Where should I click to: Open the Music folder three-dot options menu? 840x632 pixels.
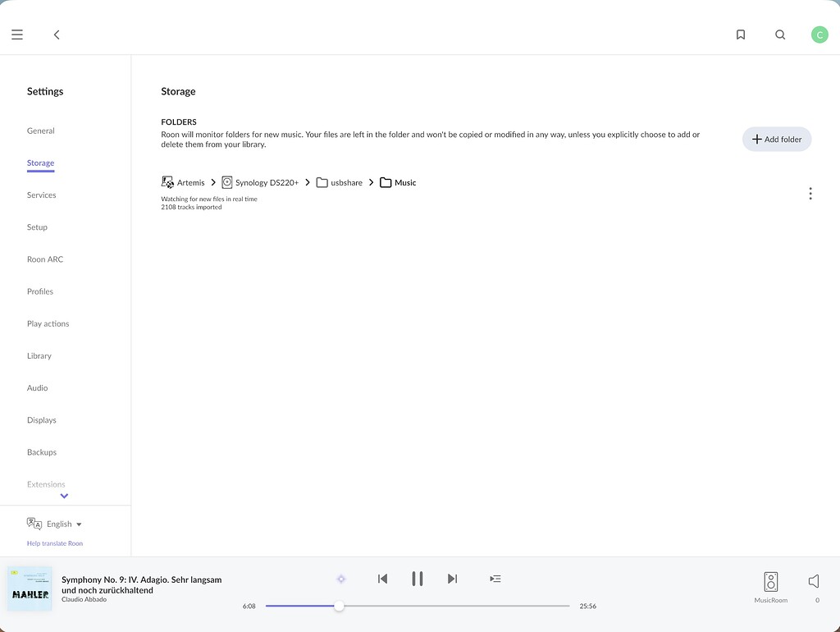(x=810, y=194)
